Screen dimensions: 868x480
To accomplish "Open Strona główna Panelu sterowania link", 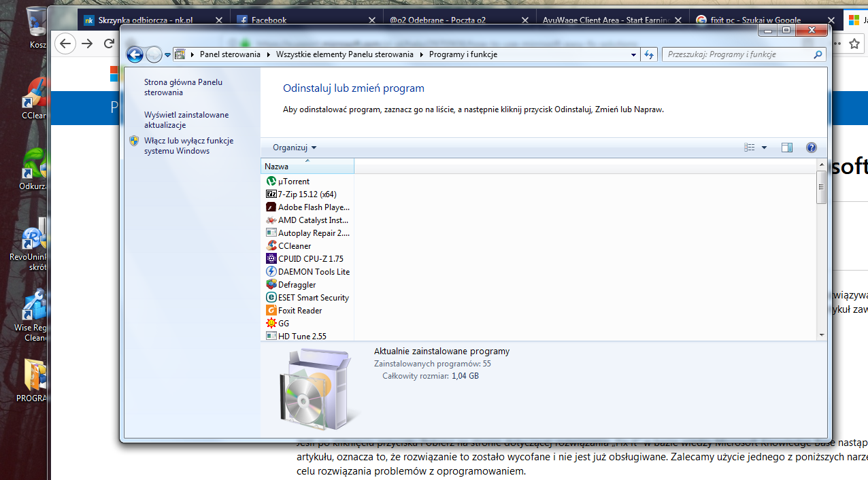I will pyautogui.click(x=183, y=87).
